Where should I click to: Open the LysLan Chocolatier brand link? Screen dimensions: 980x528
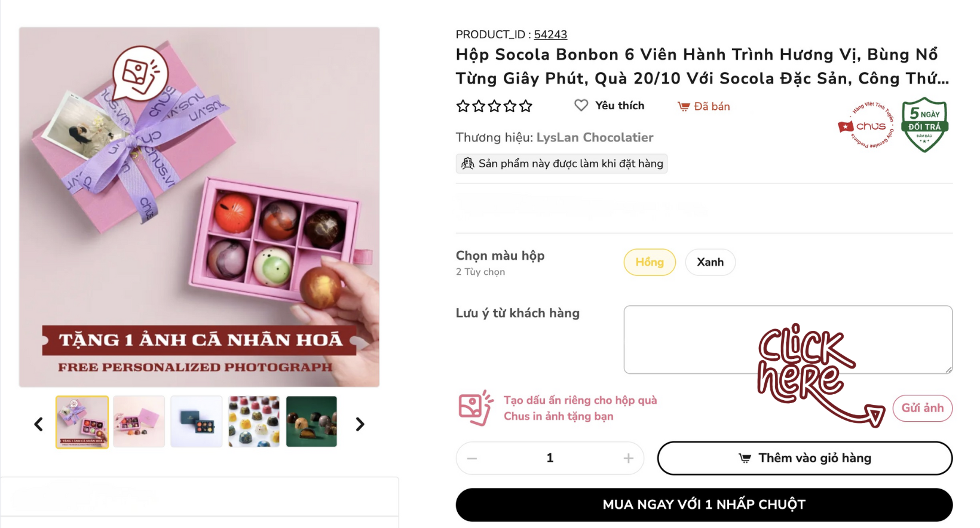click(x=595, y=137)
